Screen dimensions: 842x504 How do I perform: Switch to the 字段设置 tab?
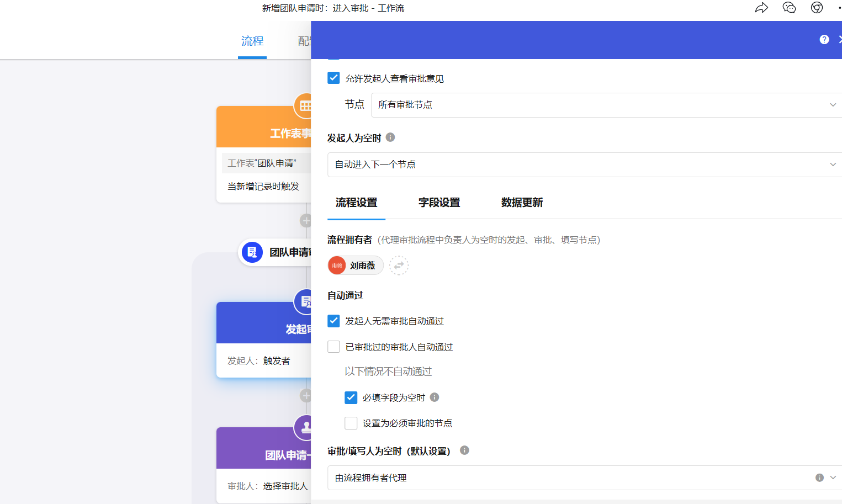click(439, 203)
